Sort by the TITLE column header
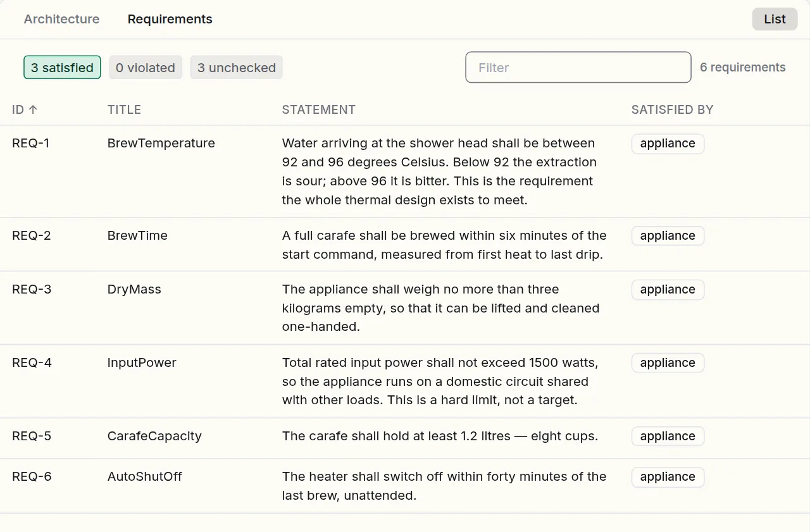This screenshot has height=532, width=810. 124,109
